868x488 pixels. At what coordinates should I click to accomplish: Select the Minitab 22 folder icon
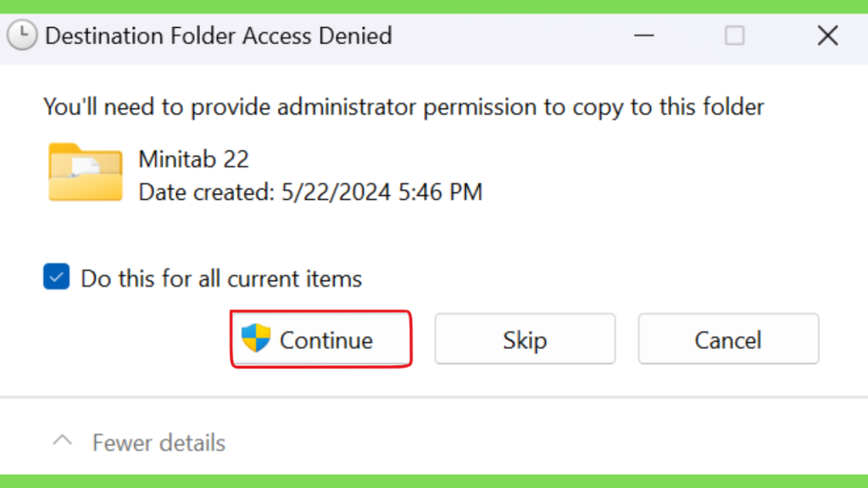click(x=86, y=172)
